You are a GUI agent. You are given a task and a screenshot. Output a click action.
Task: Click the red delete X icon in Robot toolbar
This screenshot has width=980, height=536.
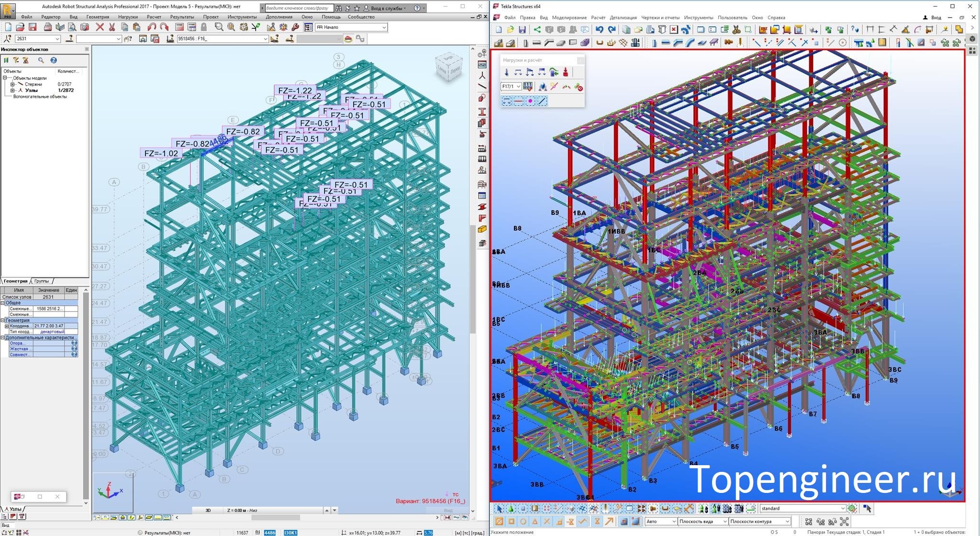tap(100, 27)
